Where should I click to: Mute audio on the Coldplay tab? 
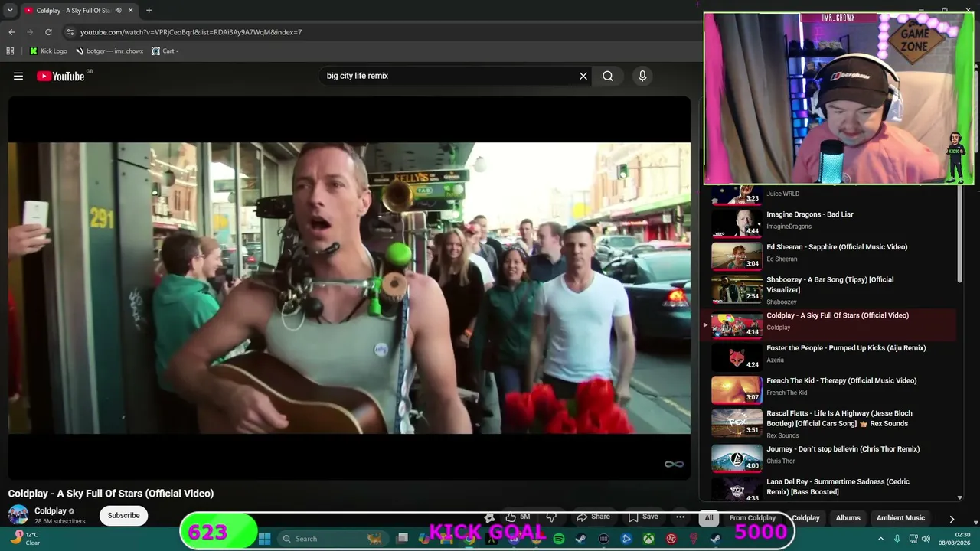coord(118,11)
